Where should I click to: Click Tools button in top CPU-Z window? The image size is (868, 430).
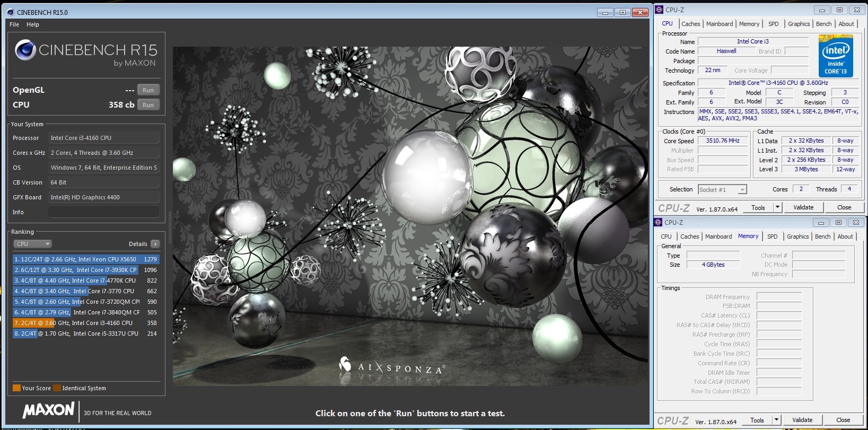tap(758, 207)
